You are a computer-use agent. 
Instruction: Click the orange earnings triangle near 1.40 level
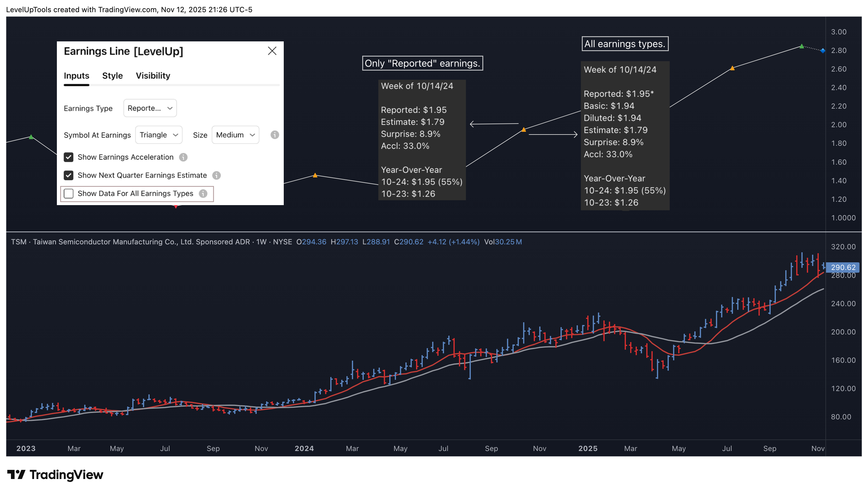[x=315, y=175]
